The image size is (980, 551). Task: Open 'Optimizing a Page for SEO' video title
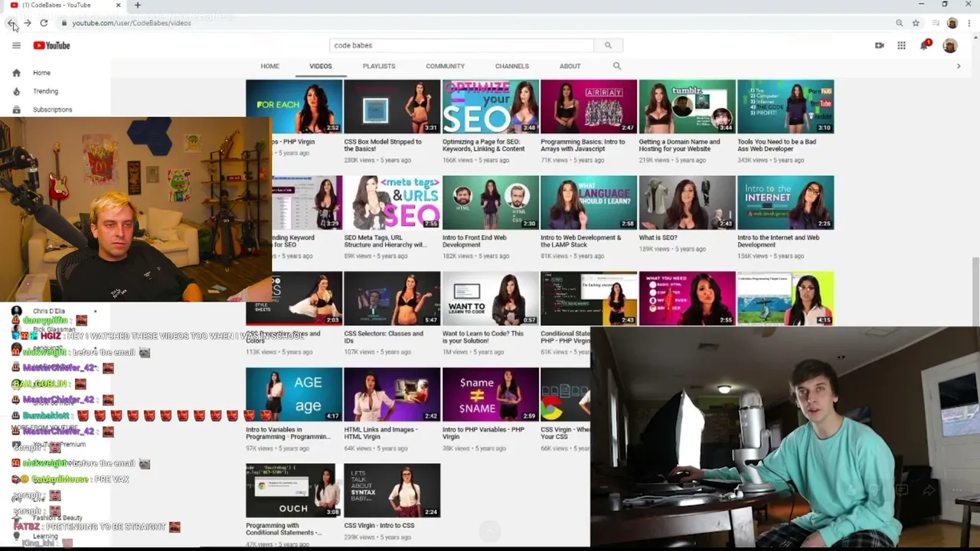[484, 145]
